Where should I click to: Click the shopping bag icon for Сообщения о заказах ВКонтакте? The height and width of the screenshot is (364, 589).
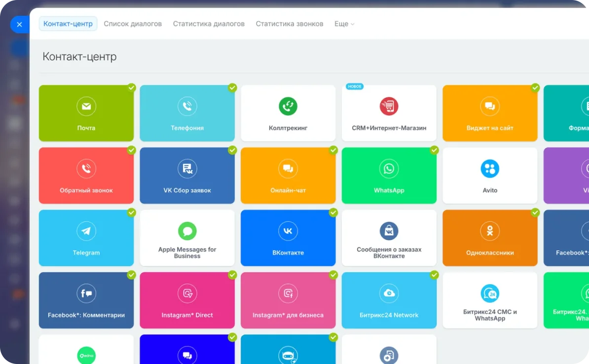[x=389, y=231]
